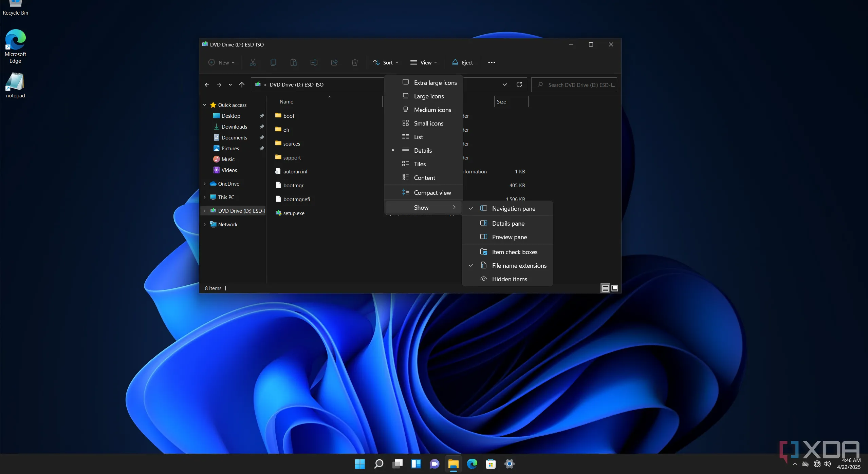Select Details layout option
This screenshot has height=474, width=868.
pyautogui.click(x=424, y=151)
